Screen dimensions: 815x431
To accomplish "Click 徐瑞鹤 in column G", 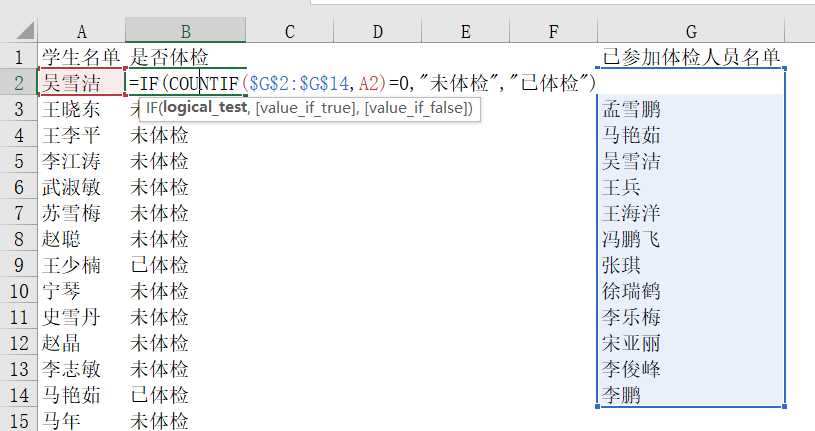I will coord(691,291).
